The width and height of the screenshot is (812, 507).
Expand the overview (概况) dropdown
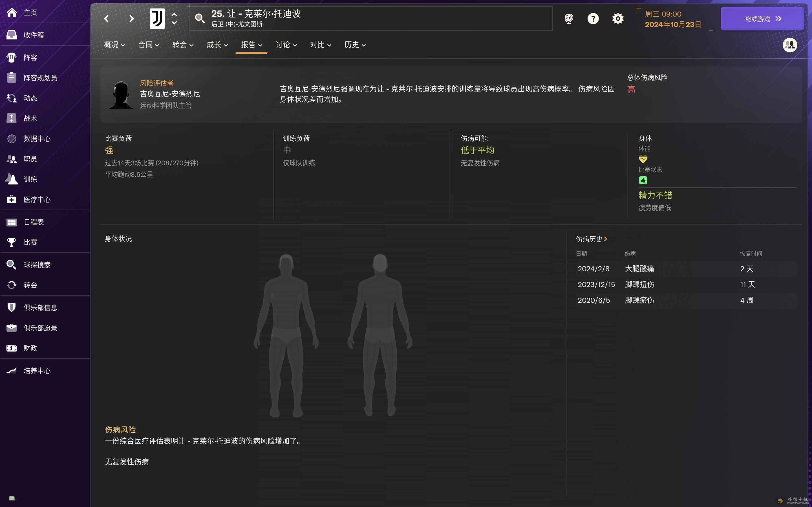114,45
